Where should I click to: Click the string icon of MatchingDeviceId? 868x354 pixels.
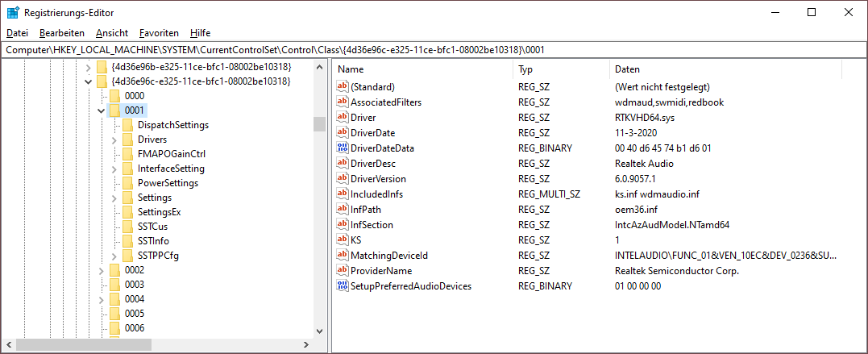tap(343, 256)
